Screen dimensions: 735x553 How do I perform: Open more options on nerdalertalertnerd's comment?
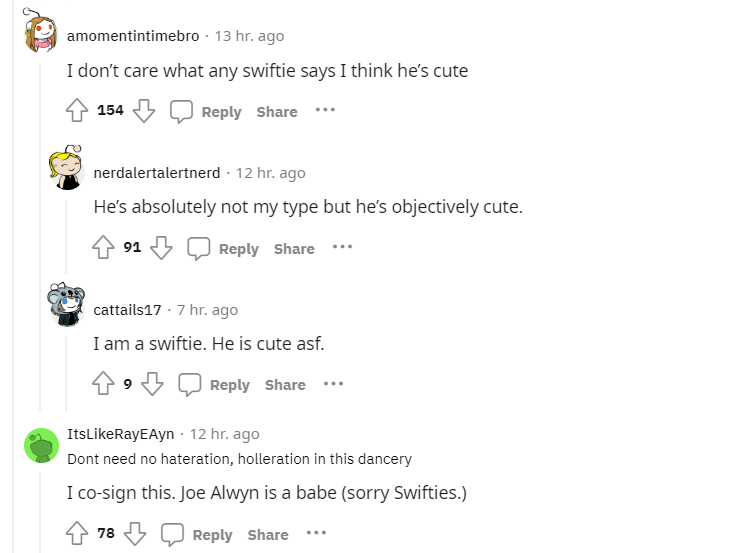click(342, 248)
